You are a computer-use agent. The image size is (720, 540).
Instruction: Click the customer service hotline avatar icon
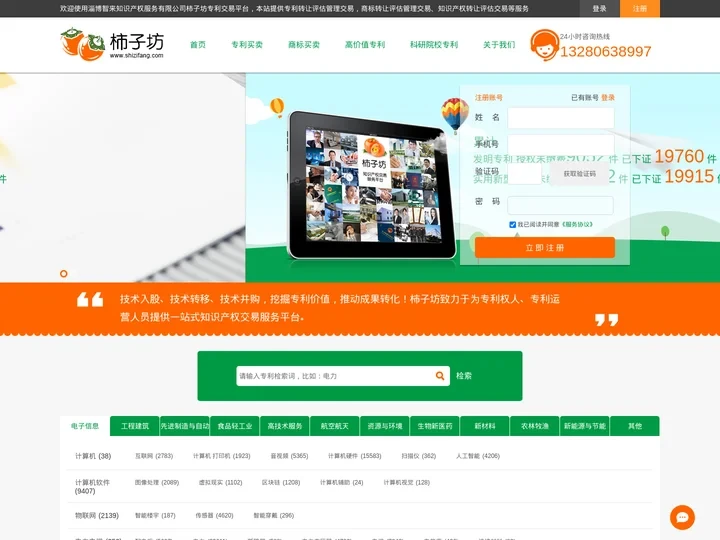(x=544, y=45)
